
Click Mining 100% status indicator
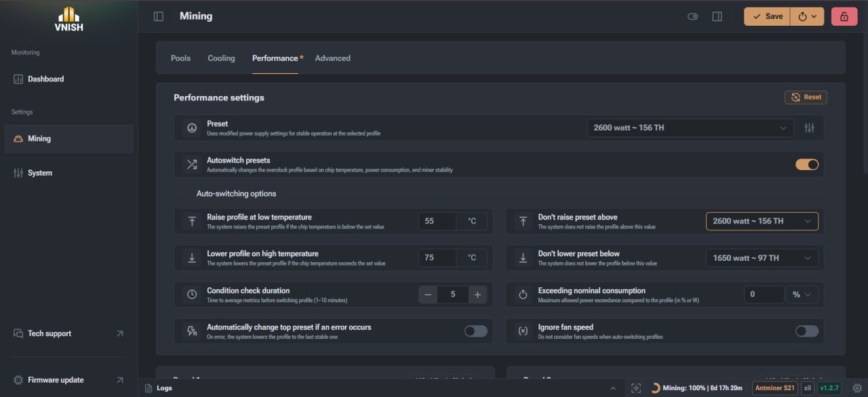697,388
